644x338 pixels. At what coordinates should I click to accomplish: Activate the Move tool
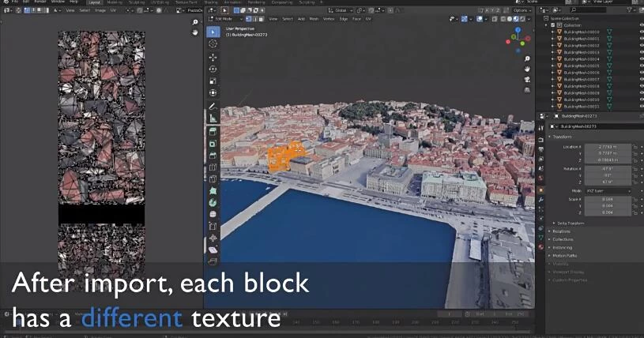213,57
